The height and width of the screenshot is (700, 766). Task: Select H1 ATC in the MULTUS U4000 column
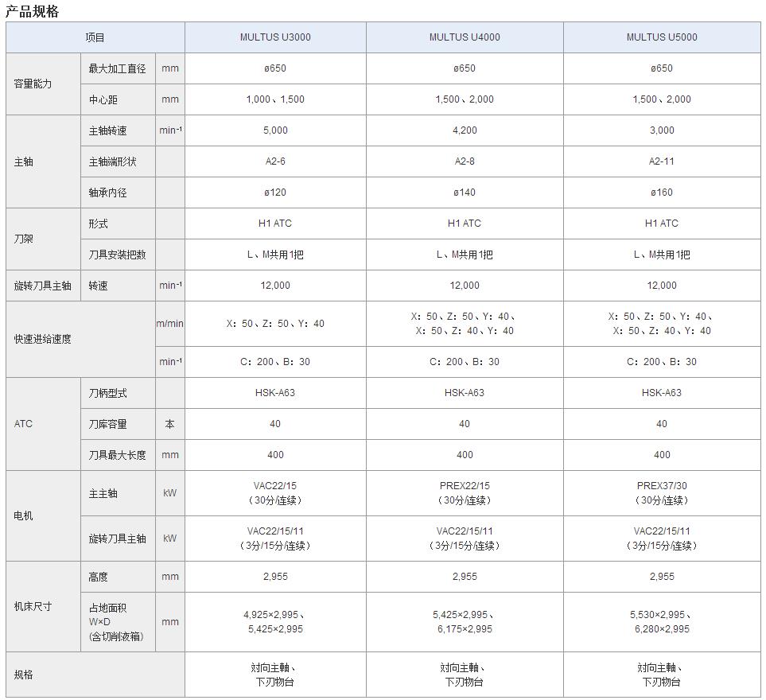click(x=465, y=224)
